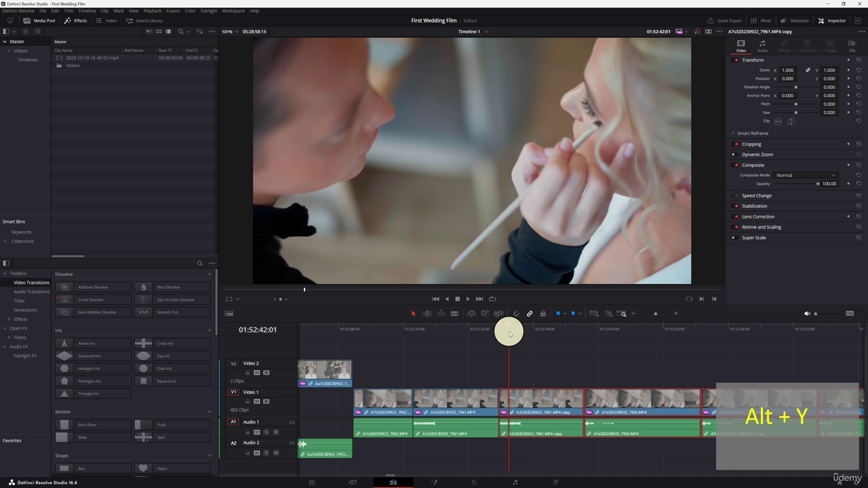868x488 pixels.
Task: Expand the Smart Reframe section
Action: [x=733, y=134]
